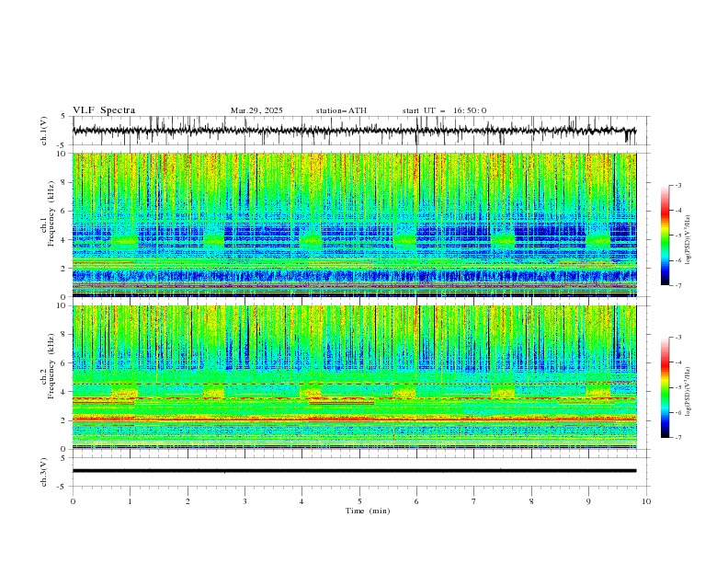The image size is (728, 563).
Task: Click the "8" kHz tick of ch.1 spectrogram
Action: point(64,182)
